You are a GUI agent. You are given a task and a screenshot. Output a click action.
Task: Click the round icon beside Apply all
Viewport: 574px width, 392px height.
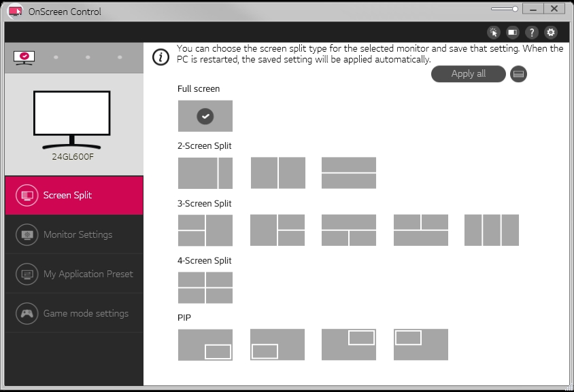click(518, 74)
